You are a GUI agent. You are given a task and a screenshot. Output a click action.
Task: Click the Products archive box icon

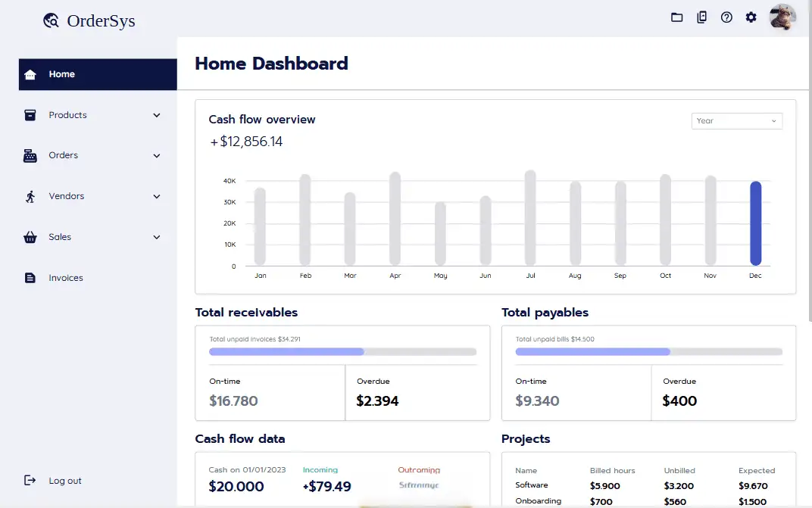30,115
